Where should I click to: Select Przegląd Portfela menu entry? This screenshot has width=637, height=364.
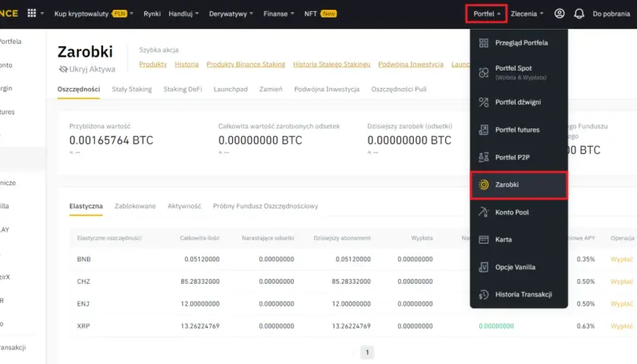point(519,42)
